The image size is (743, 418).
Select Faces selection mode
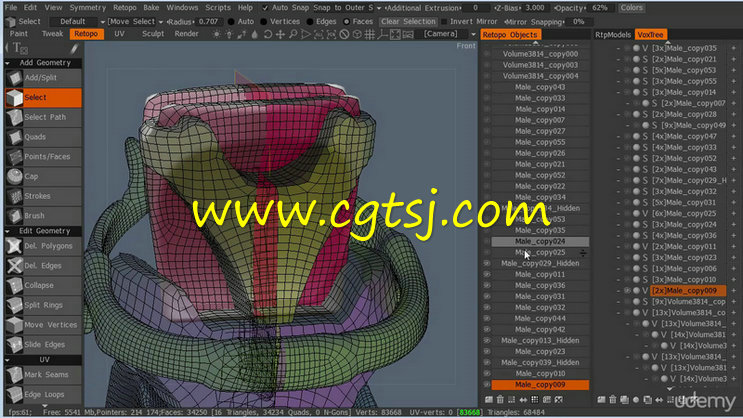[x=346, y=22]
